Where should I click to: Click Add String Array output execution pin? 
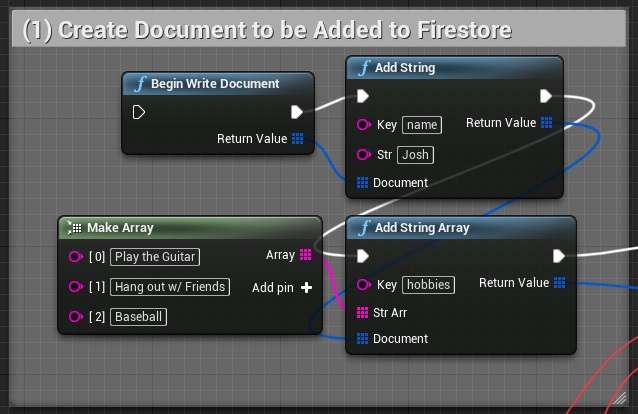click(559, 256)
